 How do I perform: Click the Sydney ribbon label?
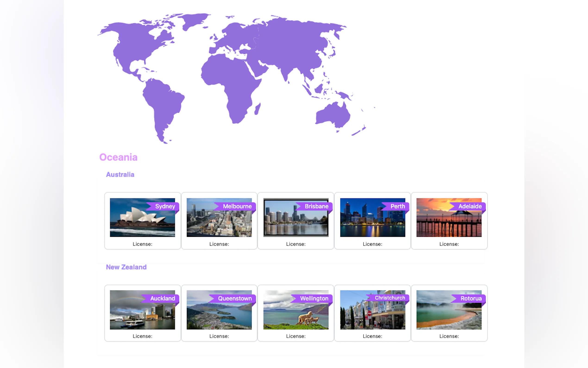pos(165,206)
